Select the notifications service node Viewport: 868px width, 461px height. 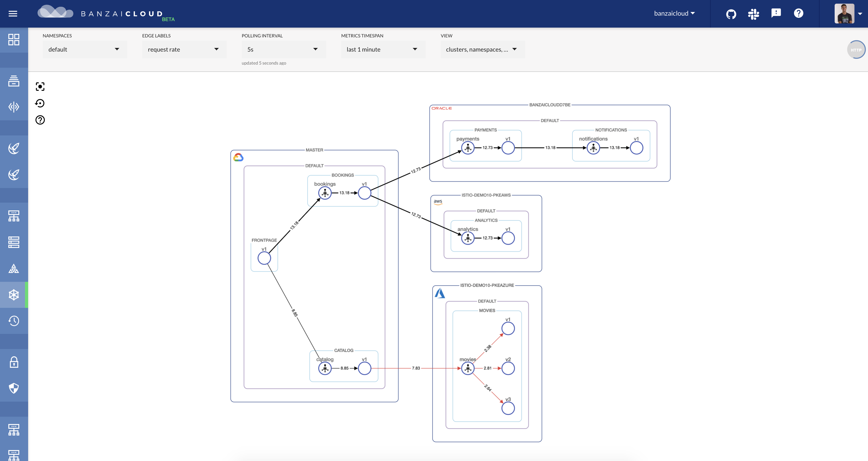click(593, 148)
